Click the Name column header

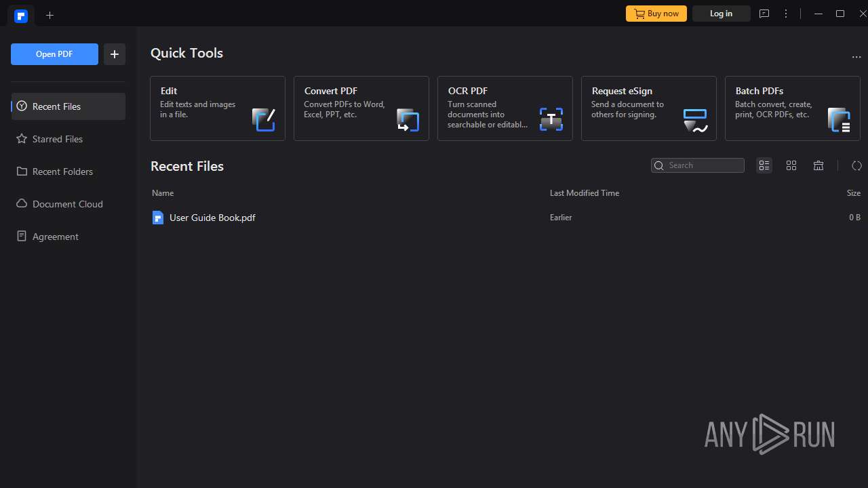click(x=163, y=193)
